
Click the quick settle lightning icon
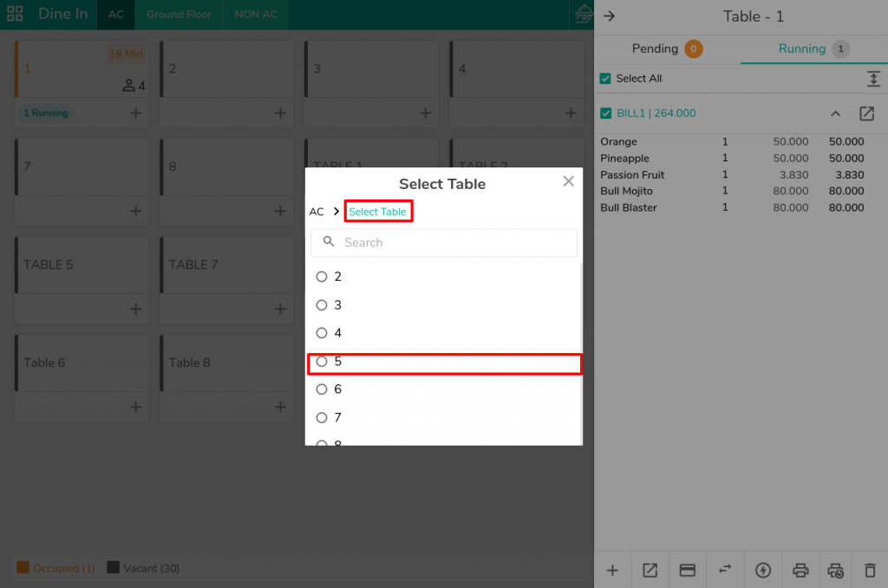pos(763,570)
